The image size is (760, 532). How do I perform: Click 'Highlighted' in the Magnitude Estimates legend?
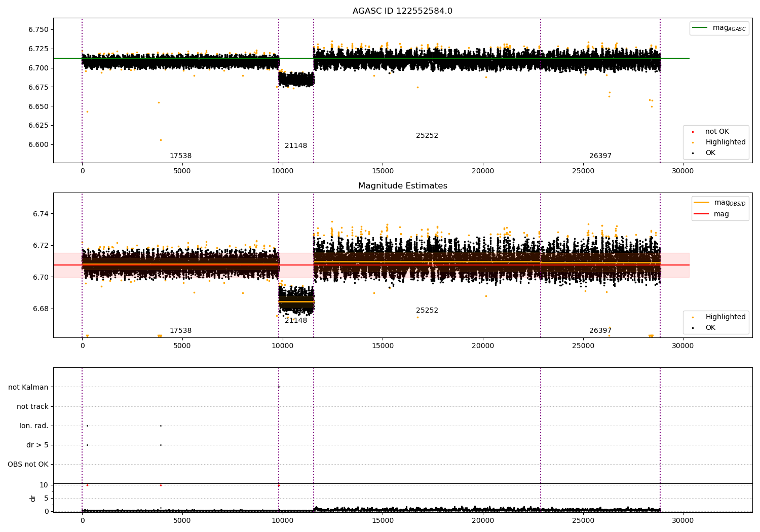(x=725, y=317)
